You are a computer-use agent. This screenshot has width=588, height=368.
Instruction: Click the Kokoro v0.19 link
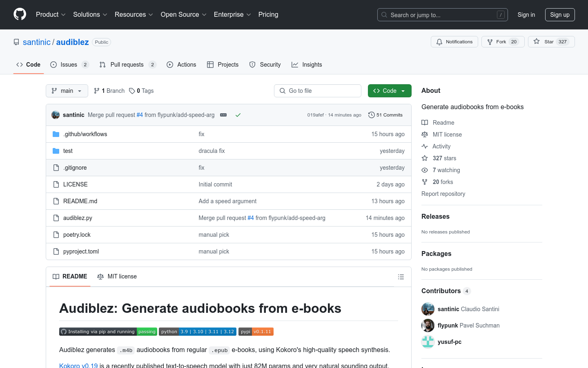[78, 366]
